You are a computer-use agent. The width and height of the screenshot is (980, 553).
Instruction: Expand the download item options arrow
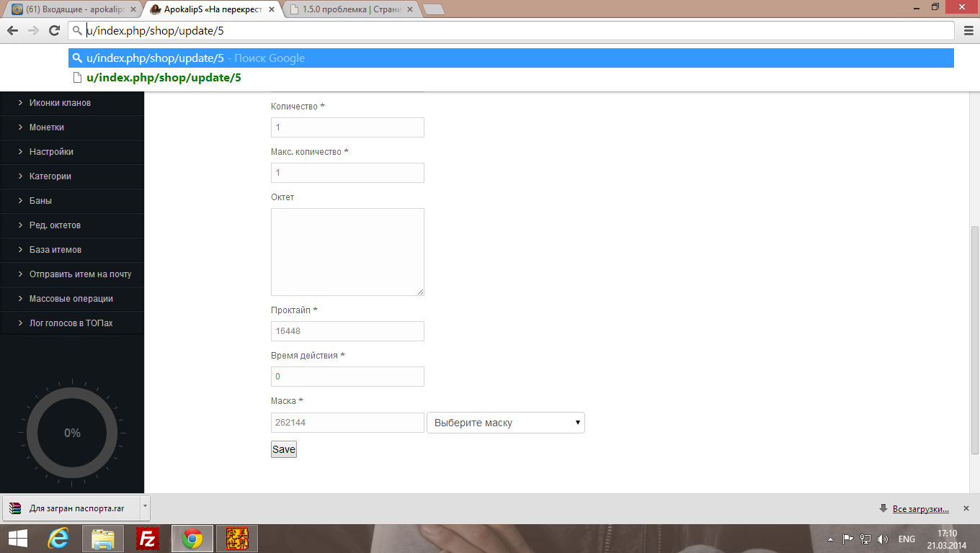tap(145, 507)
